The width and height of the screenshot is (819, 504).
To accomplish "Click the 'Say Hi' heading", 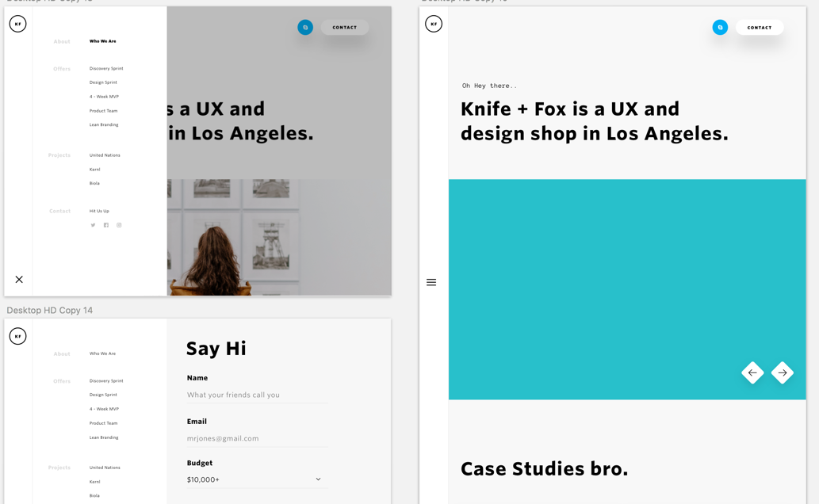I will [216, 349].
